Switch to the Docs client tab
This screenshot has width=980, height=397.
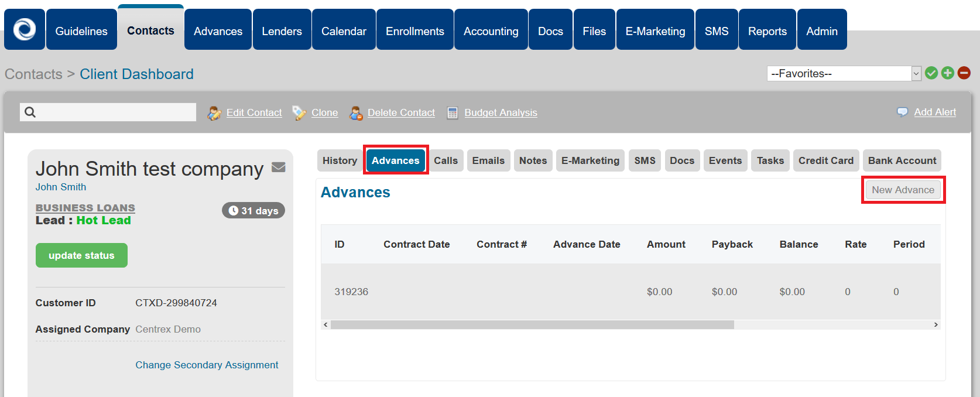coord(682,160)
